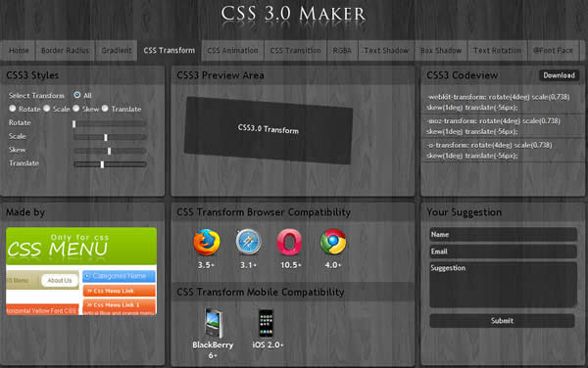Select the Translate radio button
Image resolution: width=588 pixels, height=368 pixels.
click(x=105, y=109)
